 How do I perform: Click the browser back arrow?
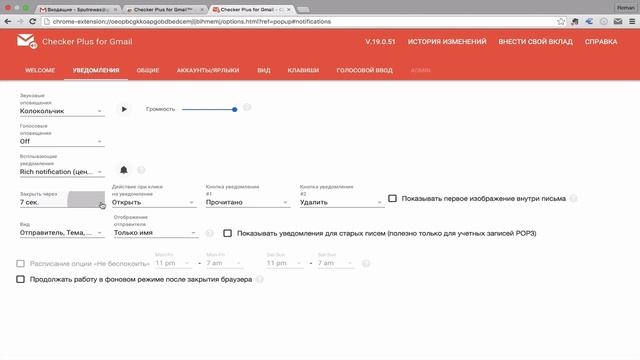tap(8, 22)
